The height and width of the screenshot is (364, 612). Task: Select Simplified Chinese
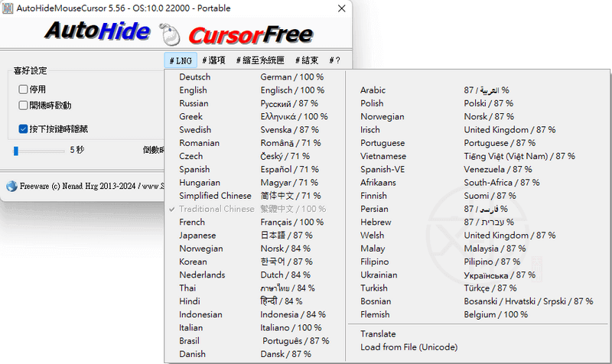point(255,196)
